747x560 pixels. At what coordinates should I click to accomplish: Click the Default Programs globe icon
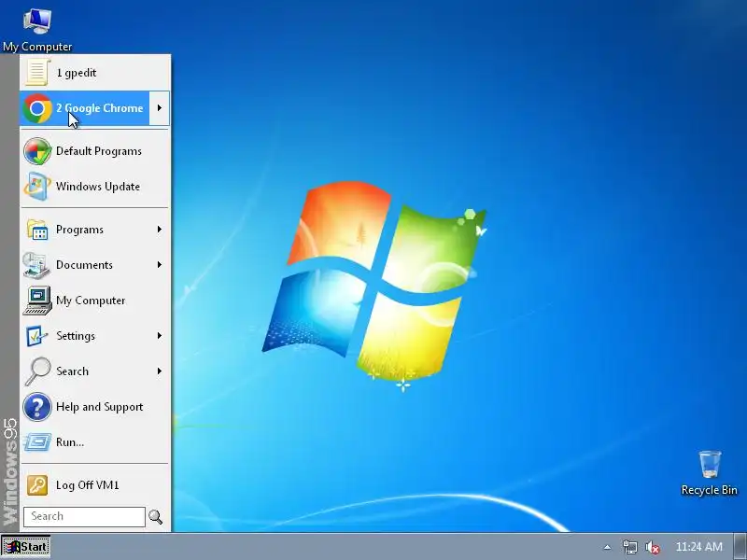[x=37, y=151]
